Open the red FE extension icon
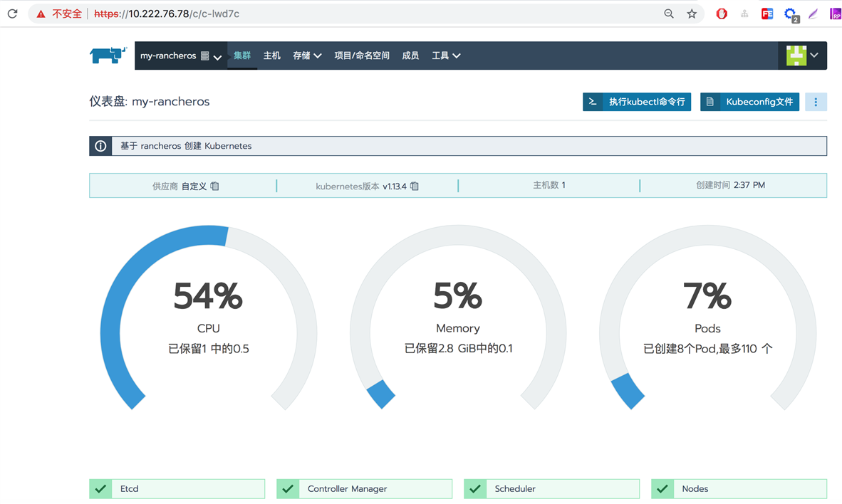The width and height of the screenshot is (842, 504). click(767, 14)
